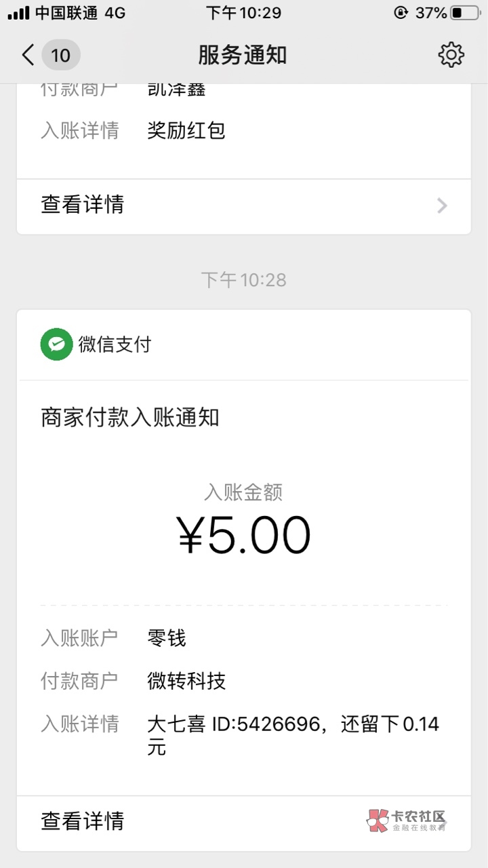Tap the rotation lock status icon
Image resolution: width=488 pixels, height=868 pixels.
401,13
